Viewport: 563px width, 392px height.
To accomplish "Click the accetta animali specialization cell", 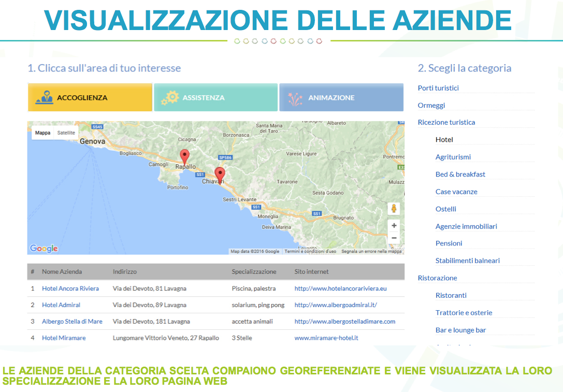I will point(252,321).
